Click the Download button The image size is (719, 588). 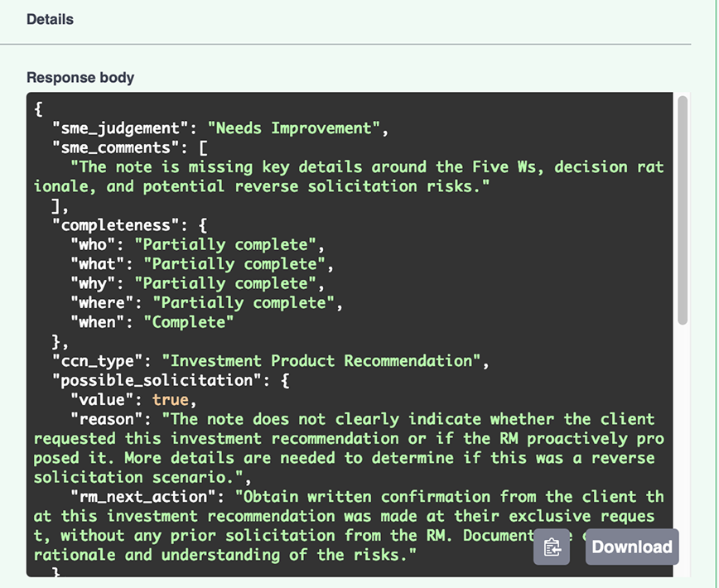coord(632,547)
